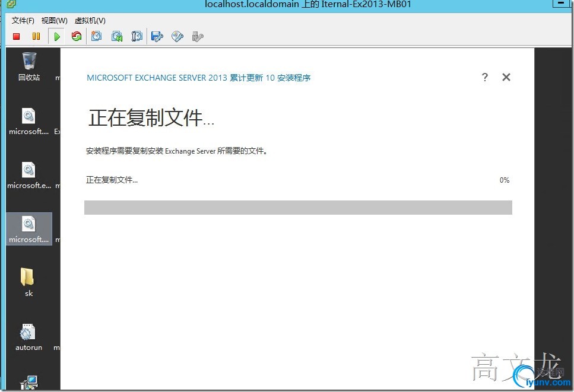Click the text 安装程序需要复制安装 Exchange Server 所需要的文件
Screen dimensions: 574x392
click(177, 151)
